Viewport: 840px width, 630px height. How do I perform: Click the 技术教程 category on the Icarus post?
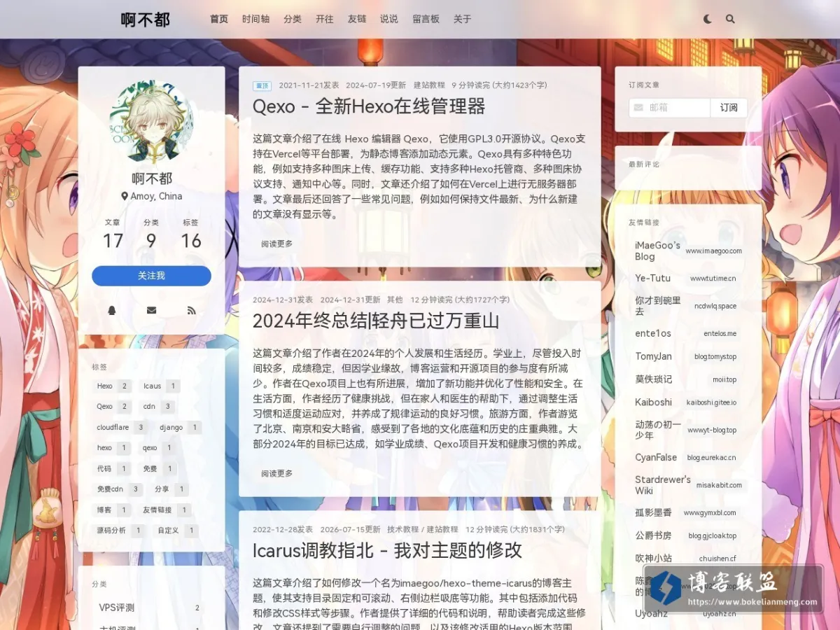coord(402,529)
